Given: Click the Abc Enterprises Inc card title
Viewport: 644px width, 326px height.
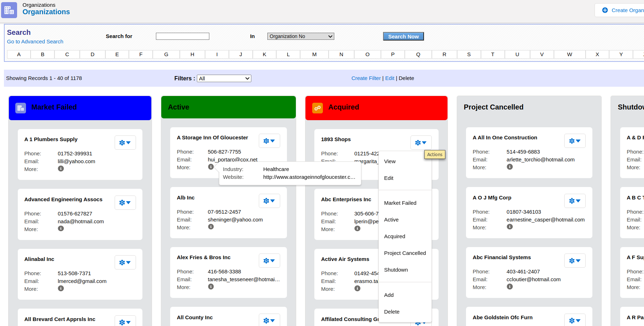Looking at the screenshot, I should point(346,199).
